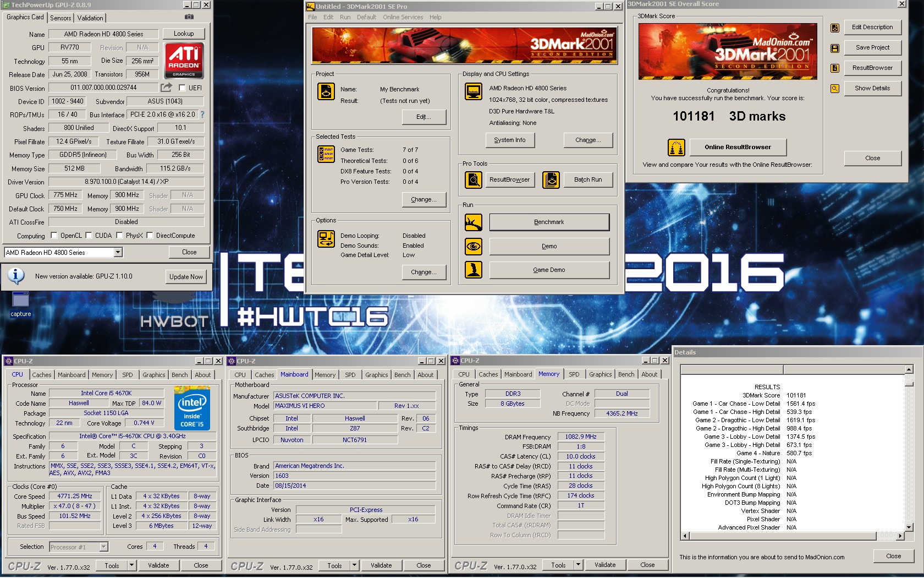Click the Details vertical scrollbar down arrow
This screenshot has width=924, height=578.
[909, 527]
